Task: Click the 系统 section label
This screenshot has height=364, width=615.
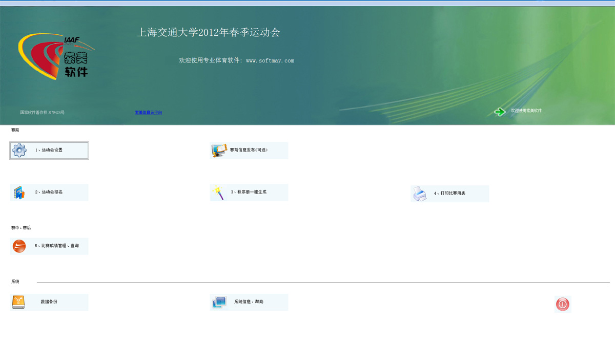Action: pos(15,282)
